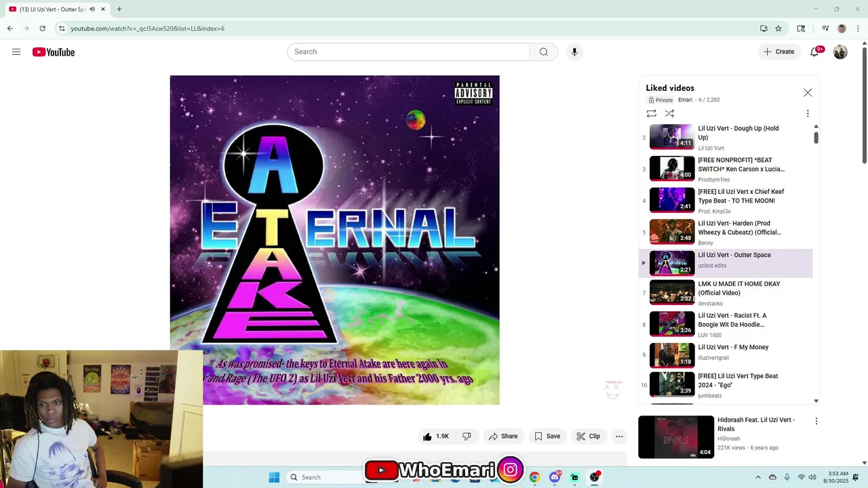Viewport: 868px width, 488px height.
Task: Dislike the video
Action: 467,436
